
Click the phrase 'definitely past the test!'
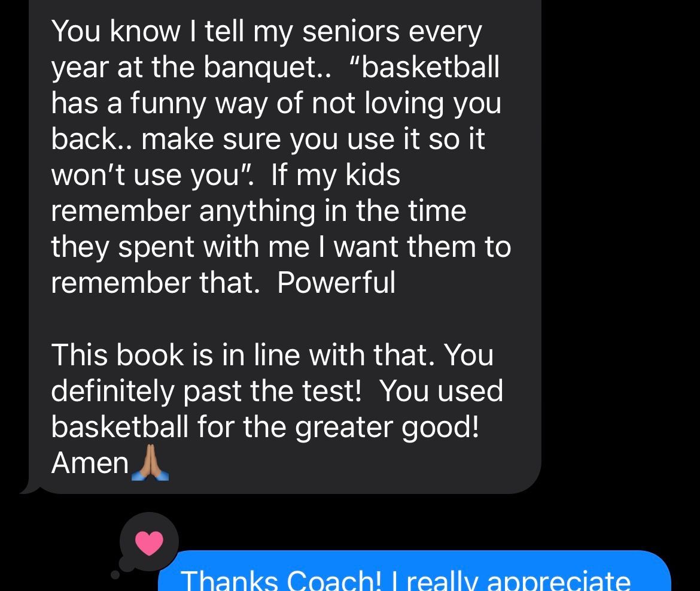point(206,391)
